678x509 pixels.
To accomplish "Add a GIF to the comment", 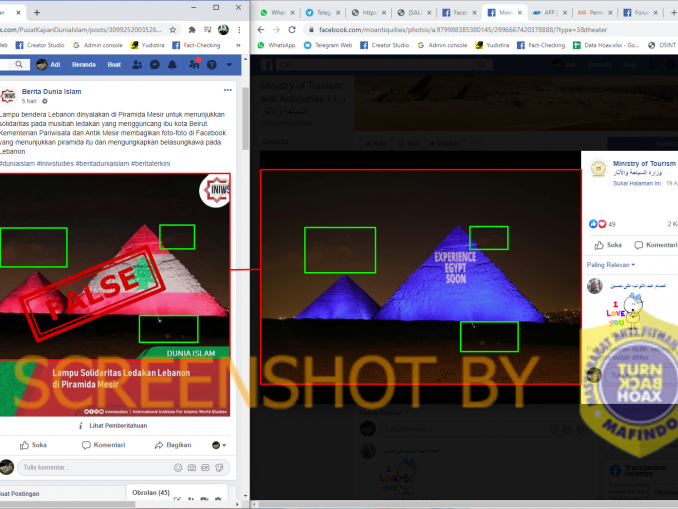I will [x=205, y=467].
